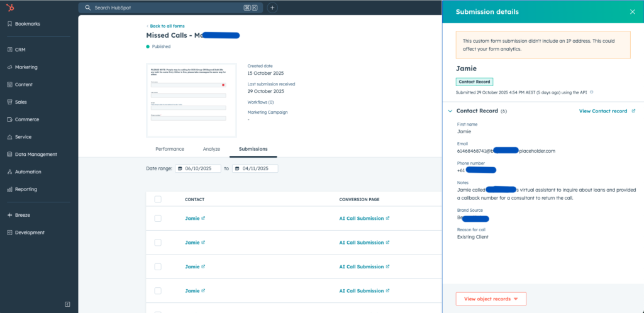This screenshot has width=644, height=313.
Task: Click the plus quick-create button
Action: coord(272,8)
